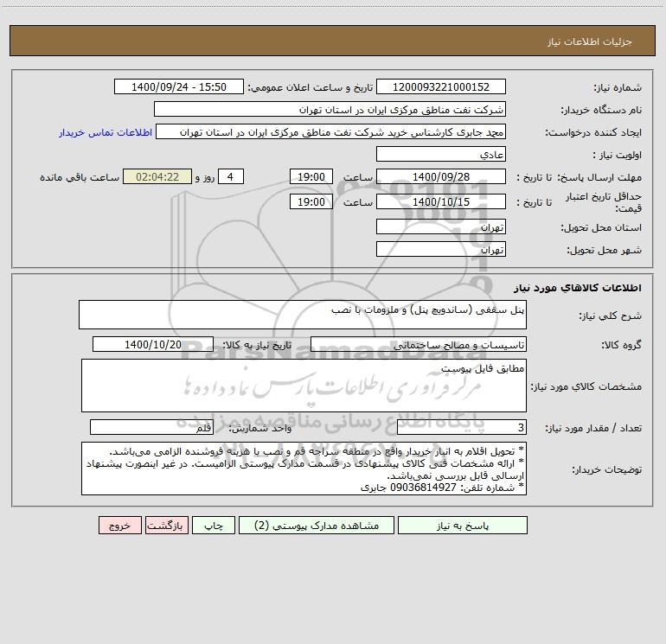Click the remaining time counter 02:04:22
The height and width of the screenshot is (644, 666).
(x=157, y=176)
